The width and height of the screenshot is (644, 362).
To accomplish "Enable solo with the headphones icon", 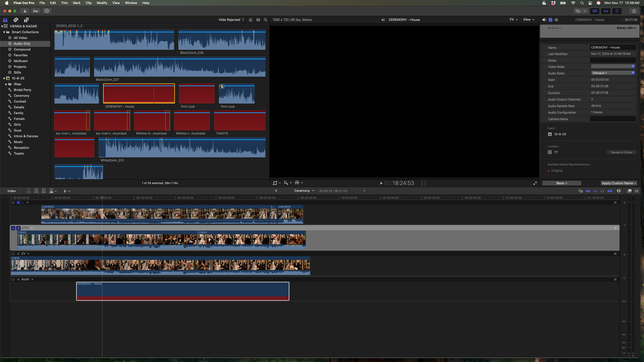I will pyautogui.click(x=602, y=191).
